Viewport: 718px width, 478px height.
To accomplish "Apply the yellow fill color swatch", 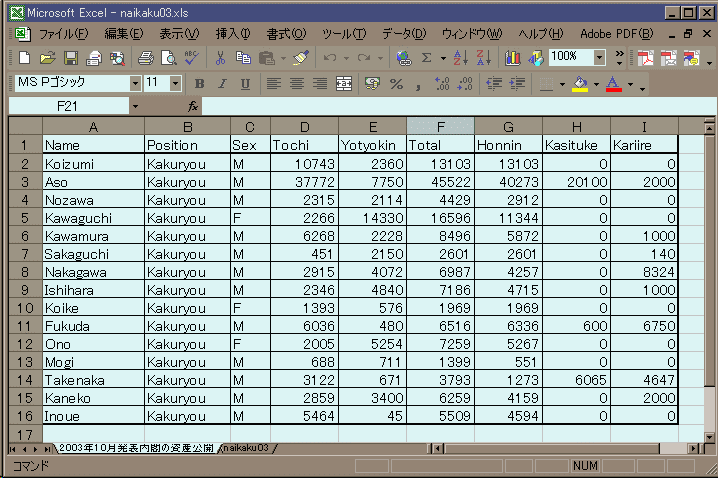I will click(x=579, y=84).
